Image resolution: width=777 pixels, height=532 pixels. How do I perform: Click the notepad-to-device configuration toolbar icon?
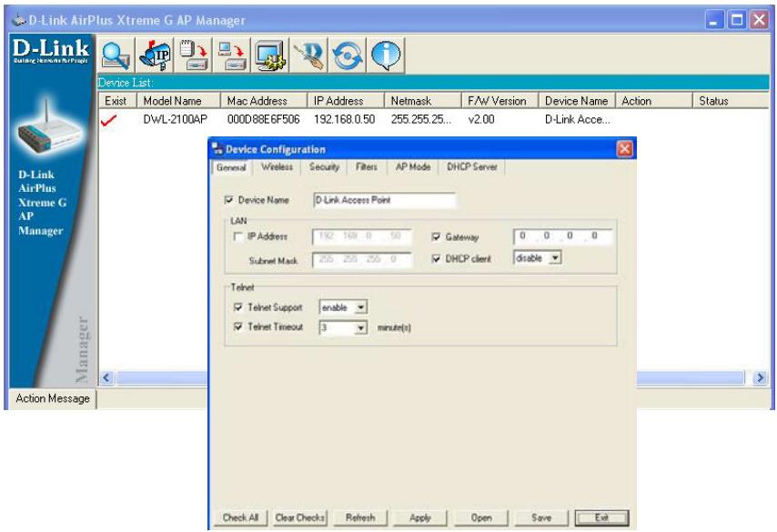click(x=193, y=55)
